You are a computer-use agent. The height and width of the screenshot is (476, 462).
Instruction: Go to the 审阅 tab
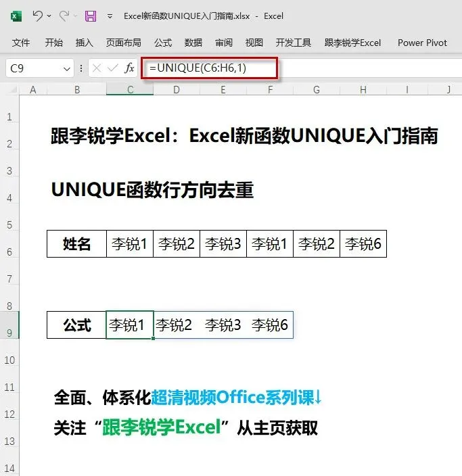223,43
